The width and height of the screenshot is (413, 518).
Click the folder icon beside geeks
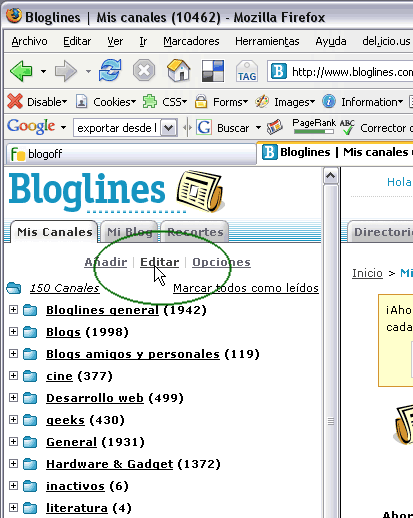tap(30, 420)
